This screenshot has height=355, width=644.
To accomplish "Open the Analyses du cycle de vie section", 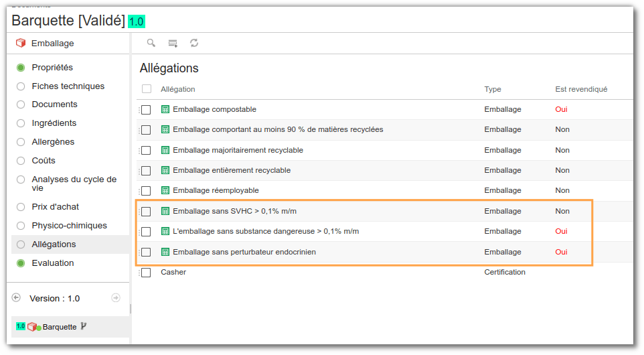I will coord(74,184).
